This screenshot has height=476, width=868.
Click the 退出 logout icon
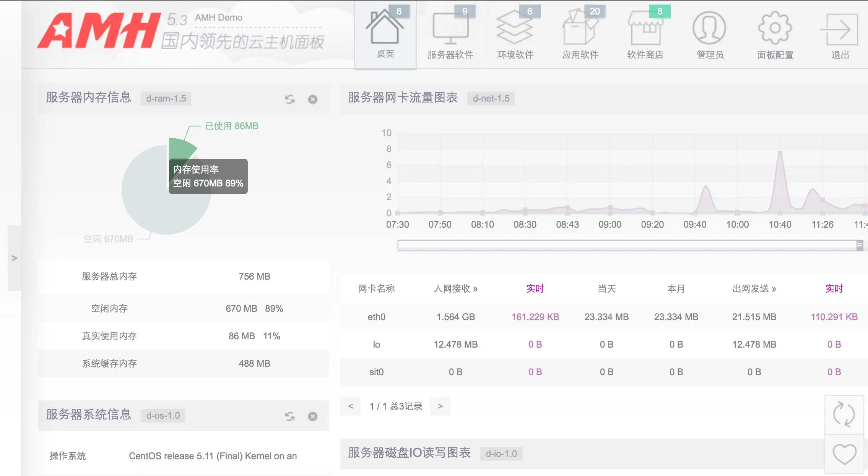[x=840, y=29]
